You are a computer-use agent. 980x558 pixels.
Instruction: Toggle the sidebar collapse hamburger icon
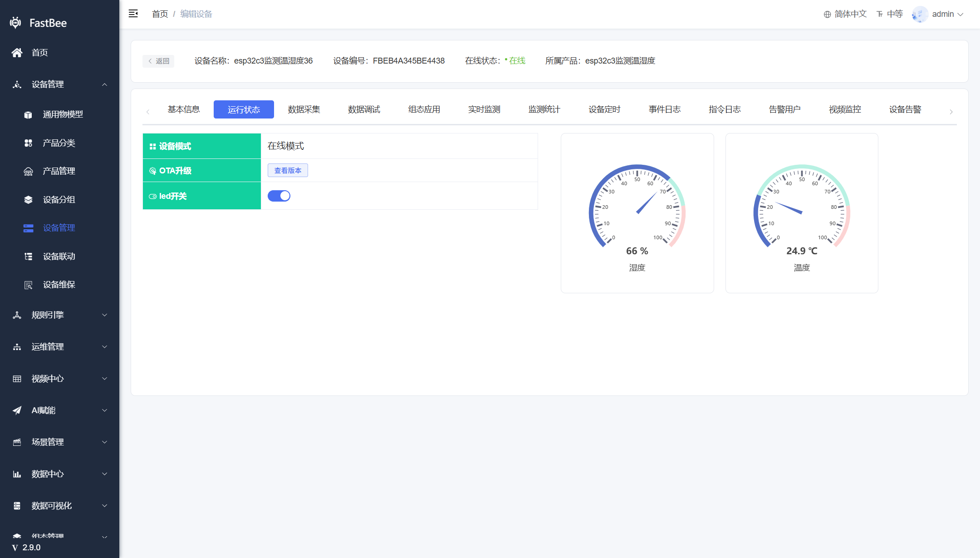(133, 14)
